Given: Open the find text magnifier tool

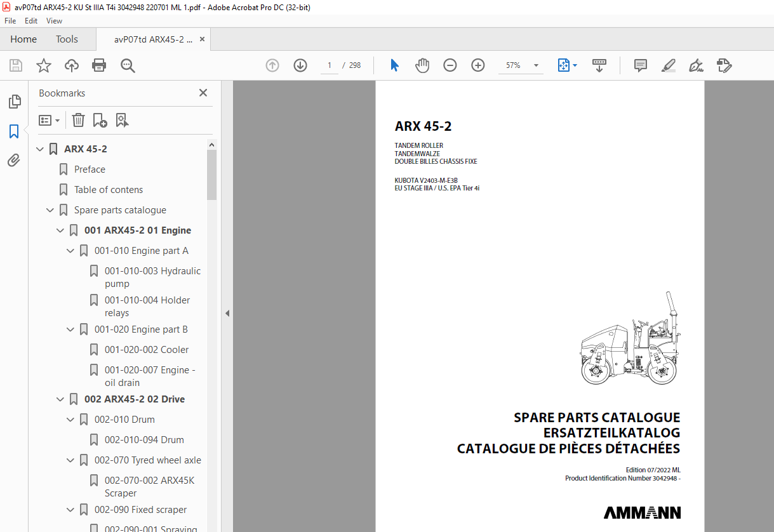Looking at the screenshot, I should 128,65.
